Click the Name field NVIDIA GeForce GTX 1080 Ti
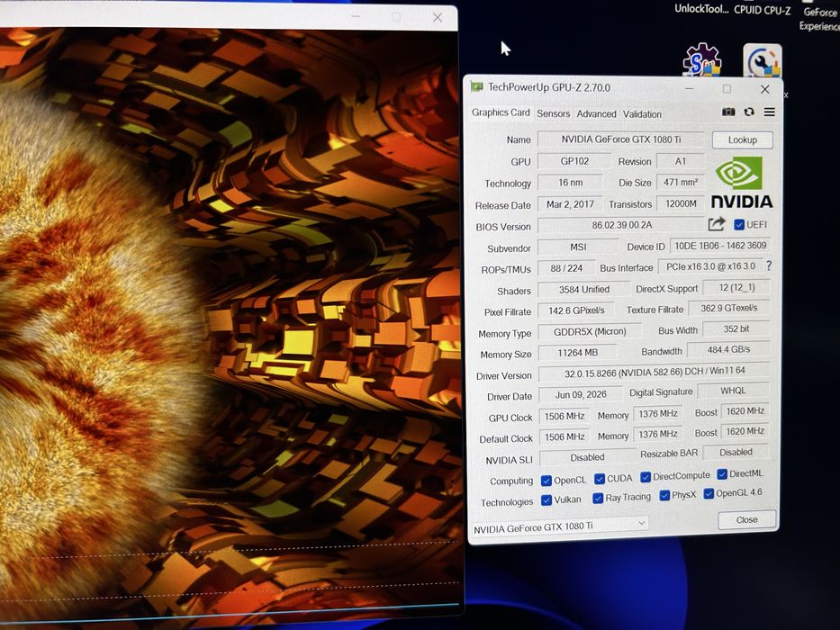840x630 pixels. click(620, 139)
